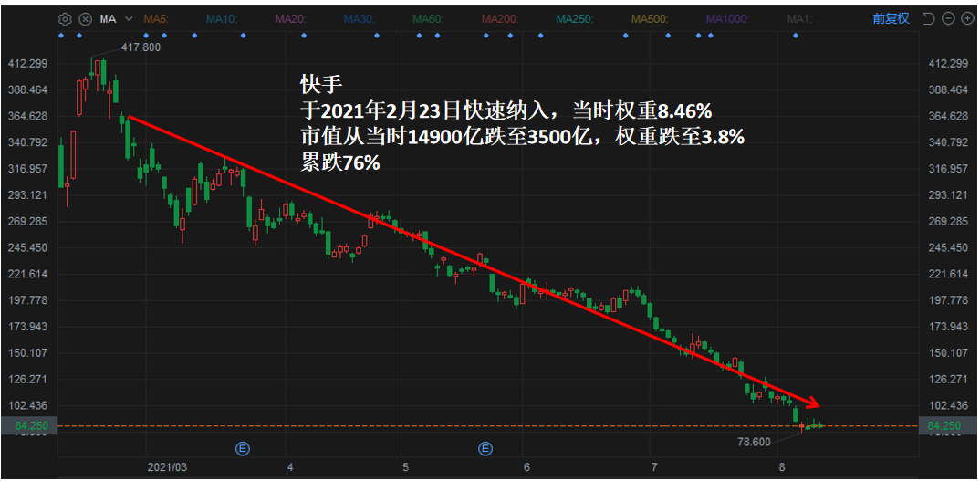This screenshot has width=980, height=481.
Task: Open the MA indicator settings gear
Action: tap(65, 19)
